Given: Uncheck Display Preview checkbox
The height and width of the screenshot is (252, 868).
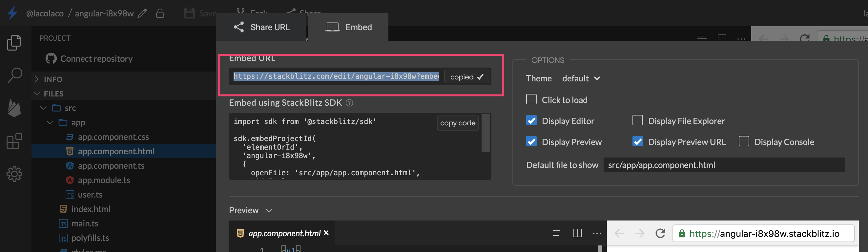Looking at the screenshot, I should [531, 141].
